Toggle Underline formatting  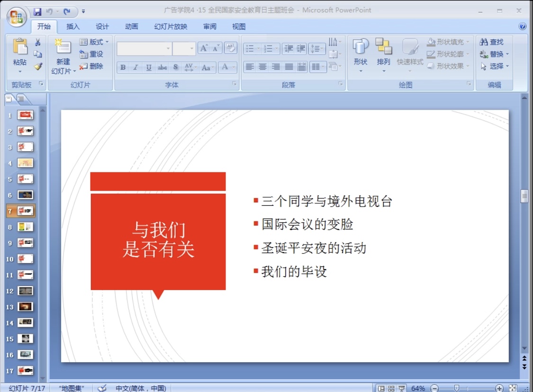[149, 67]
